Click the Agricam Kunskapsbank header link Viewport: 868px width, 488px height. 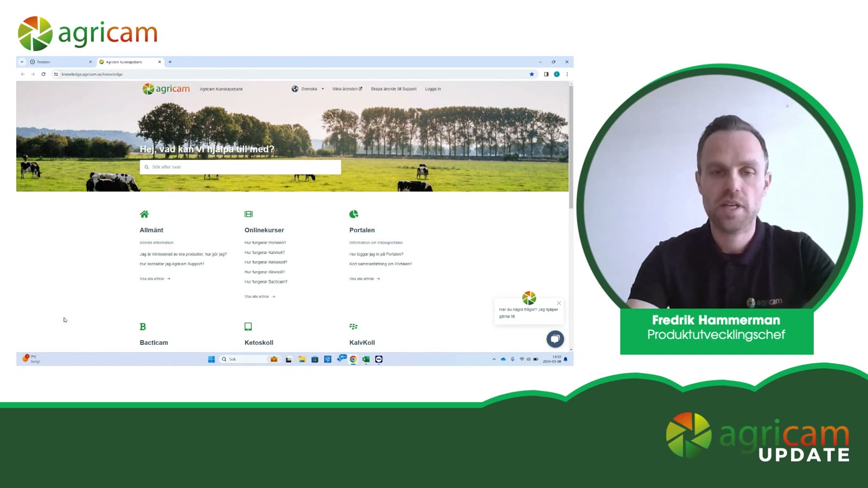(x=221, y=89)
